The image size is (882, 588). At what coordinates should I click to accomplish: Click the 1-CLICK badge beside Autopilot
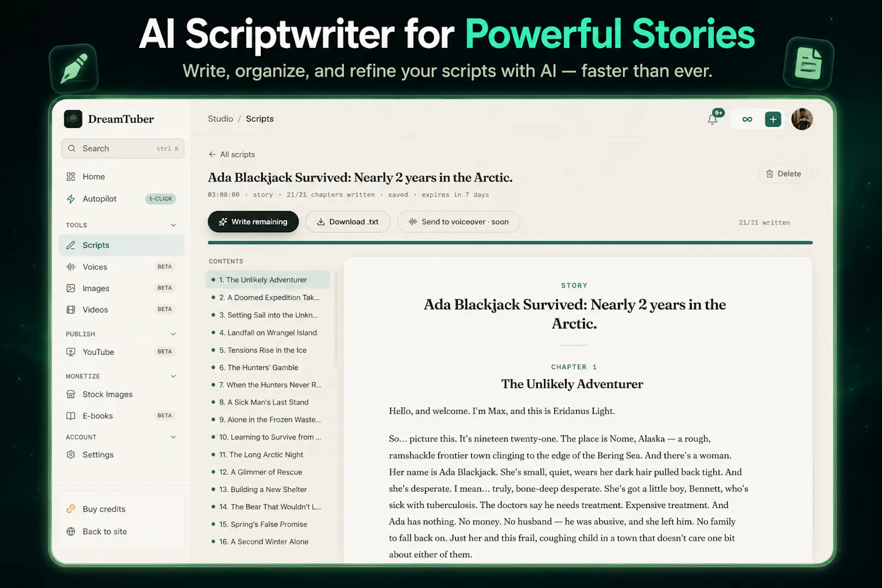click(x=160, y=199)
